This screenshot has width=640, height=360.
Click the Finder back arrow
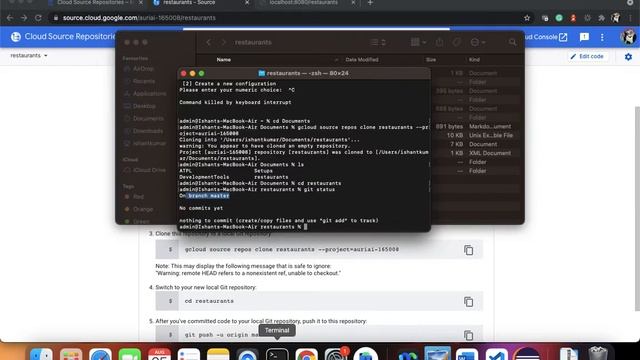pos(209,42)
